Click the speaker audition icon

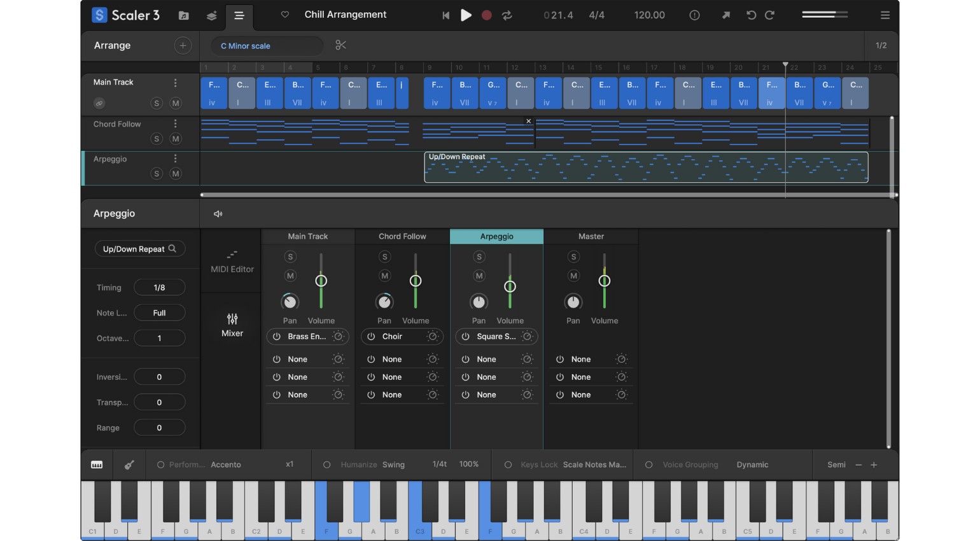218,214
